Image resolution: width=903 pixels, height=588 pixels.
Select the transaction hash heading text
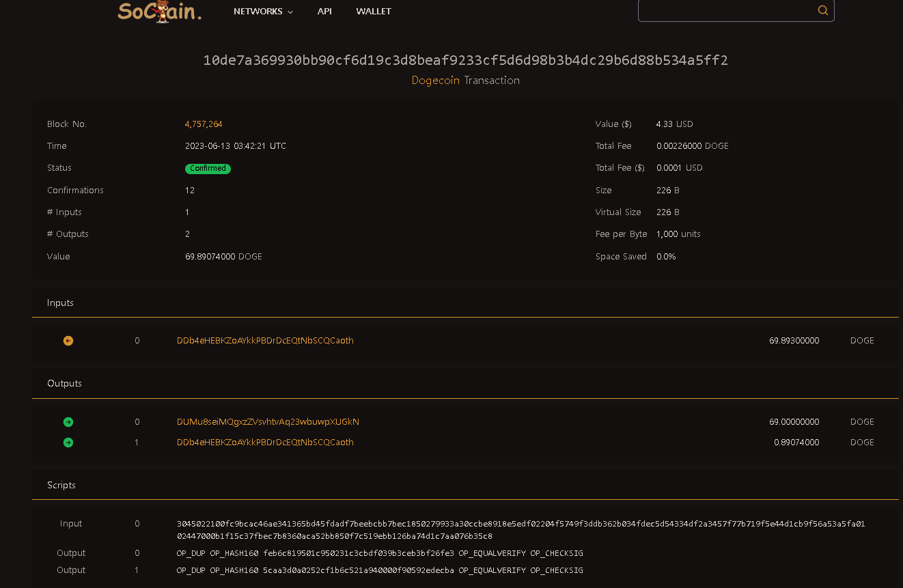(465, 60)
